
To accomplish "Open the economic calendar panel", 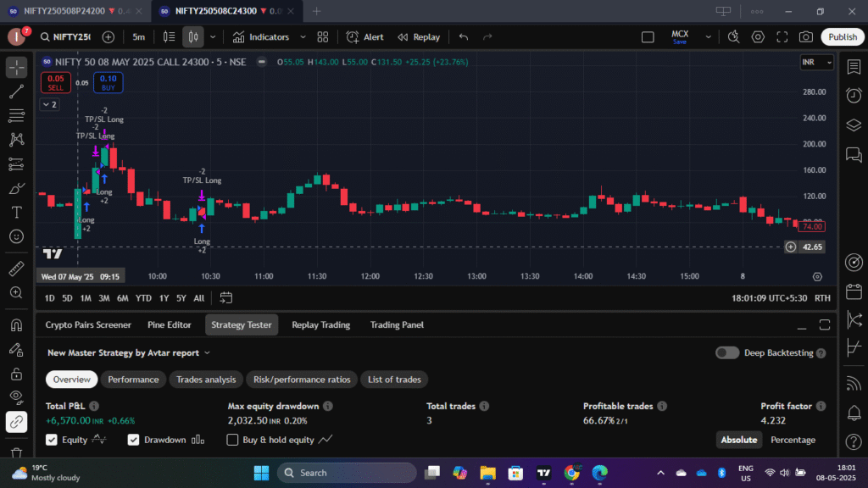I will 854,291.
